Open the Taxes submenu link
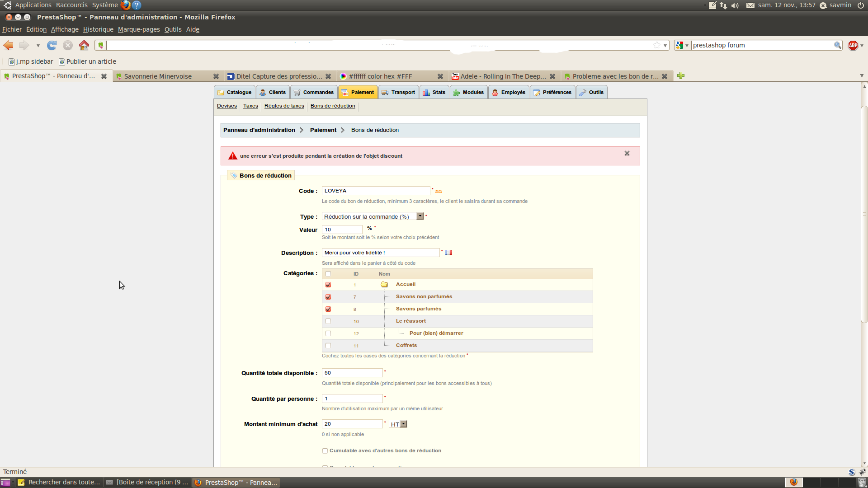The height and width of the screenshot is (488, 868). click(250, 106)
